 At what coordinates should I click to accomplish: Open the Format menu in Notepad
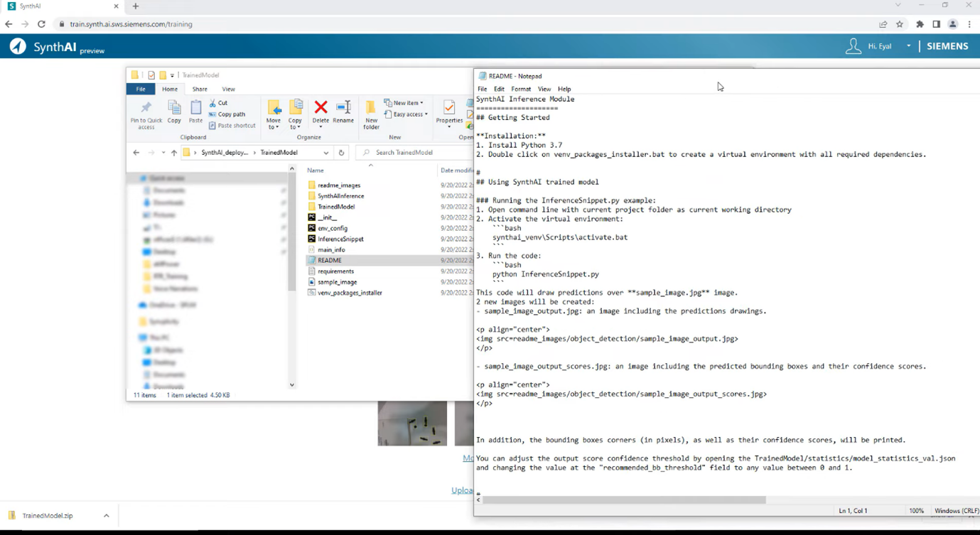tap(521, 89)
